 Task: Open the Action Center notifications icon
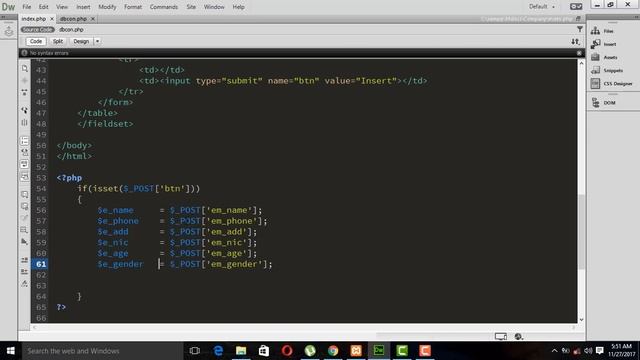[600, 351]
